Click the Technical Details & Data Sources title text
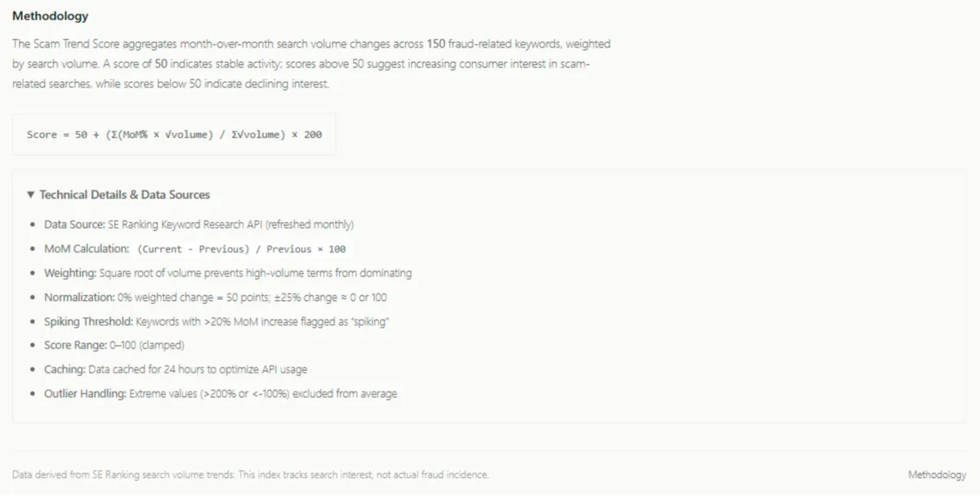 click(x=124, y=194)
